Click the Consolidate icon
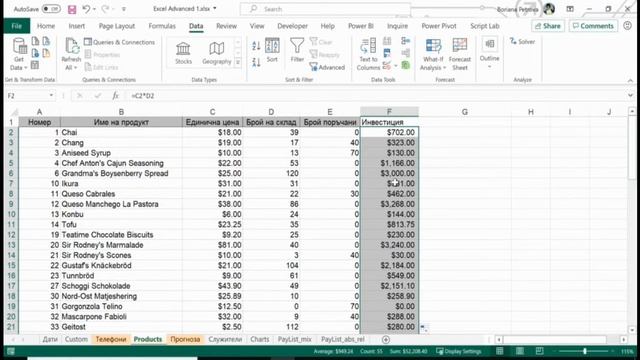Screen dimensions: 640x360 coord(405,41)
